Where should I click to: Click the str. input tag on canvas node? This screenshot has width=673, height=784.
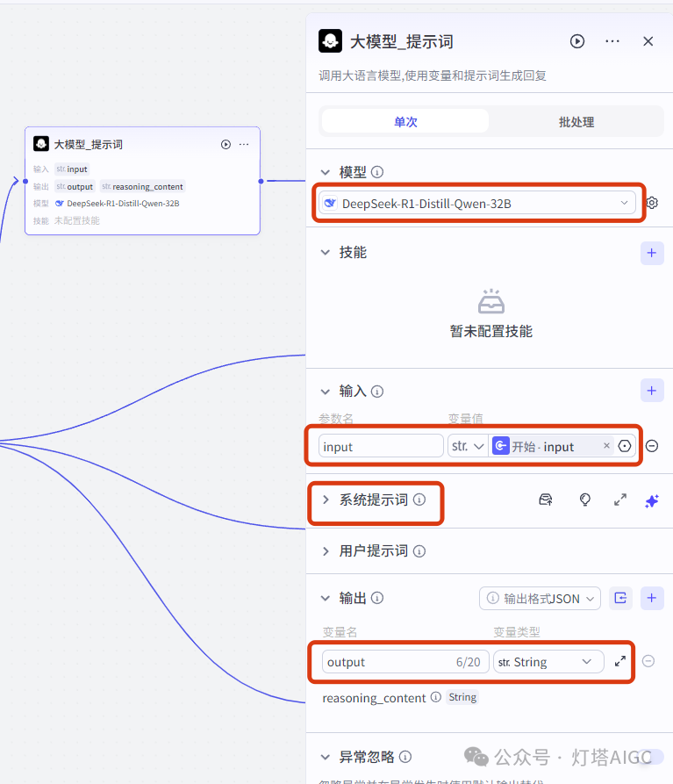(x=72, y=169)
